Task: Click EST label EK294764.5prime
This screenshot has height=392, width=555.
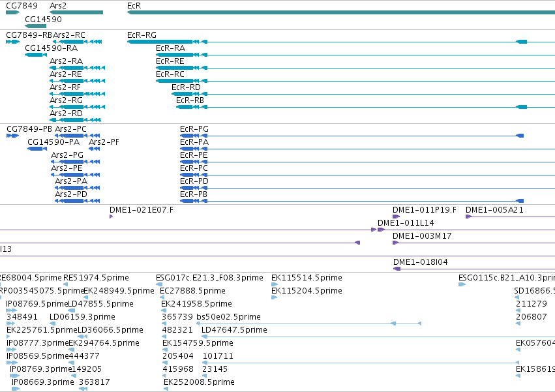Action: pyautogui.click(x=104, y=344)
